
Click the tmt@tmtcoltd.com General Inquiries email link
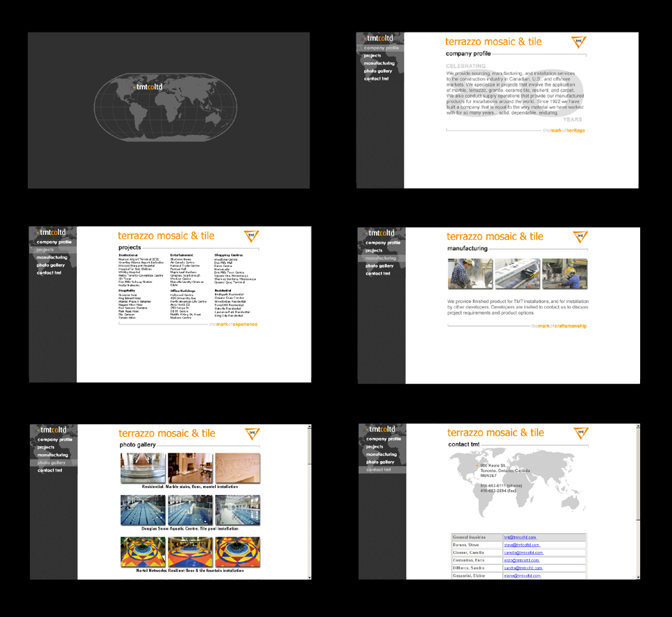click(520, 537)
